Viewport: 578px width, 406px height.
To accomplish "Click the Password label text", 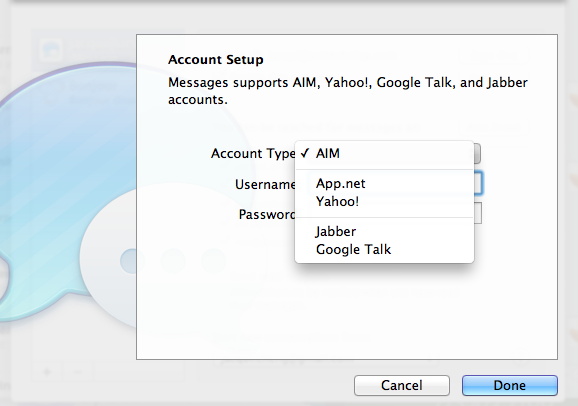I will pyautogui.click(x=267, y=214).
